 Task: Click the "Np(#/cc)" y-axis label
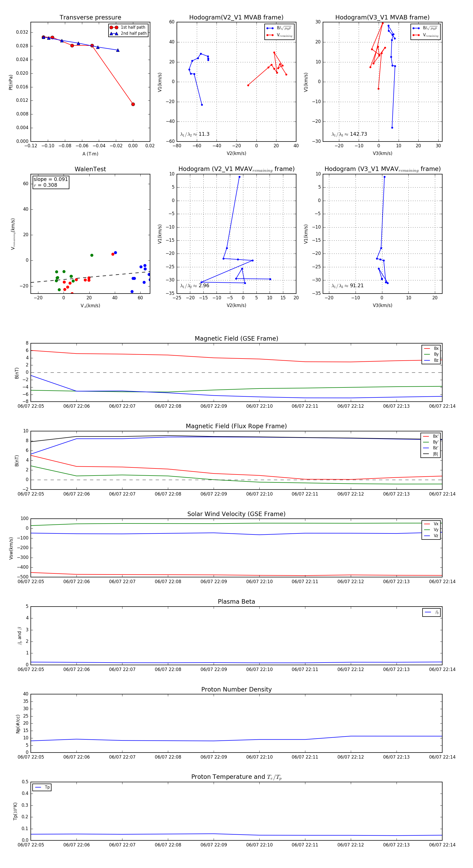[18, 723]
